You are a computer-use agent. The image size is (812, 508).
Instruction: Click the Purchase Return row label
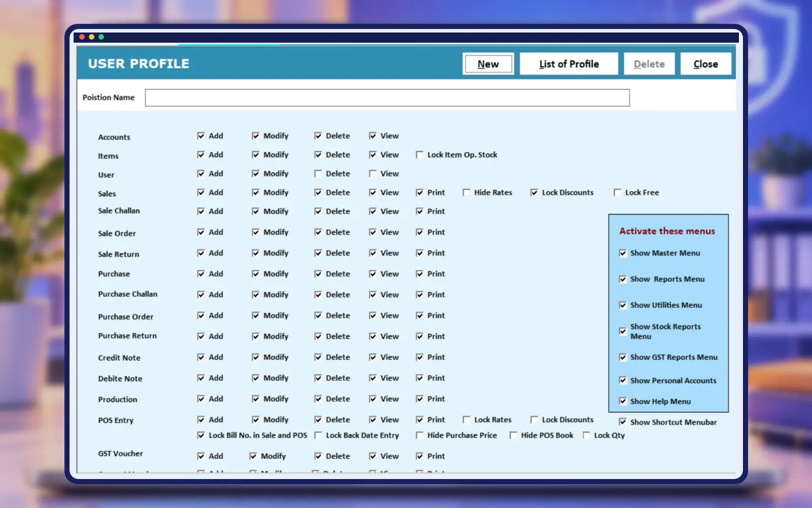click(127, 336)
